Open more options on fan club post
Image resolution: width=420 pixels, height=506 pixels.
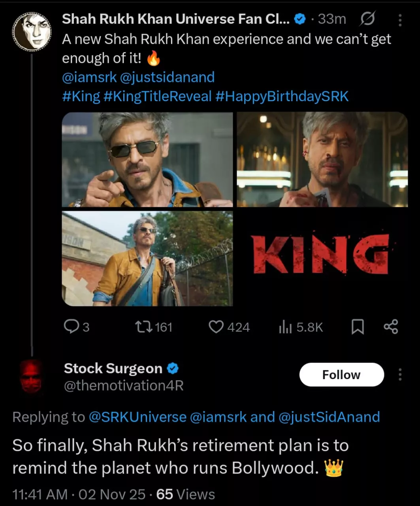[x=400, y=20]
